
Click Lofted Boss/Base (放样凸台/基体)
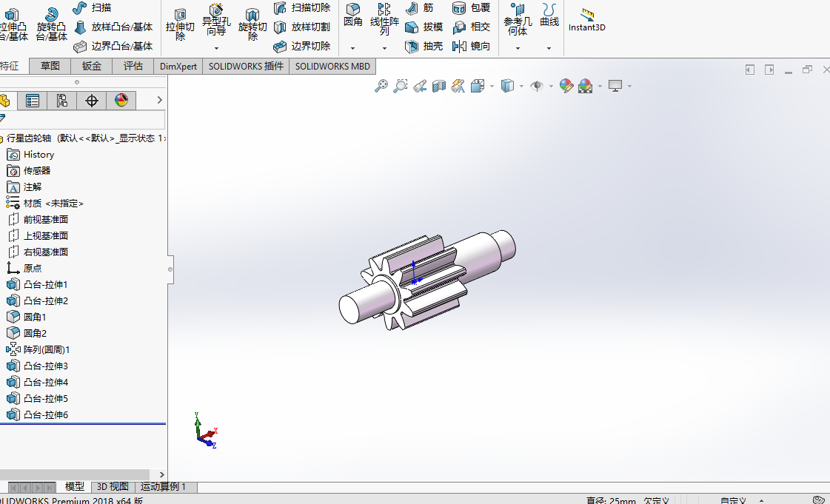tap(113, 27)
